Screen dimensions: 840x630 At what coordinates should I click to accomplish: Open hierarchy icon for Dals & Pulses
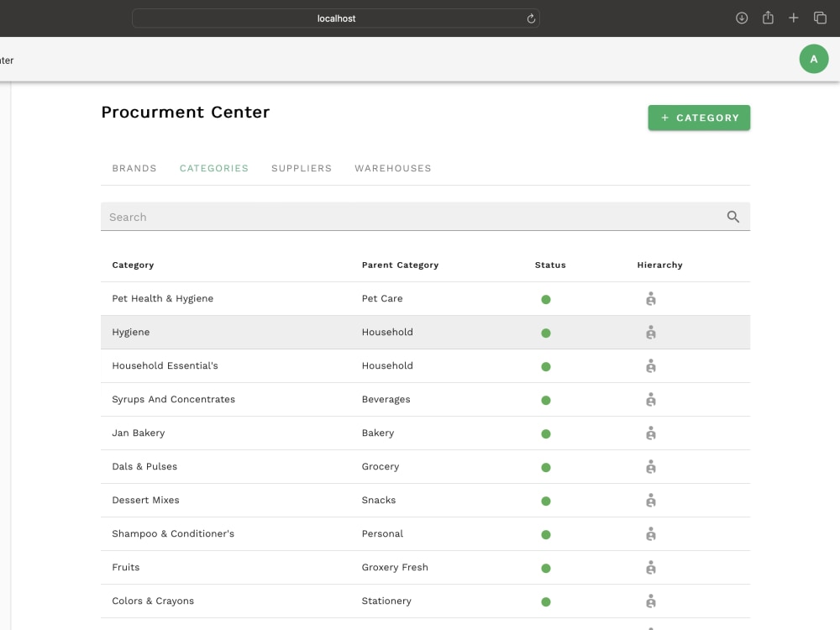(651, 467)
